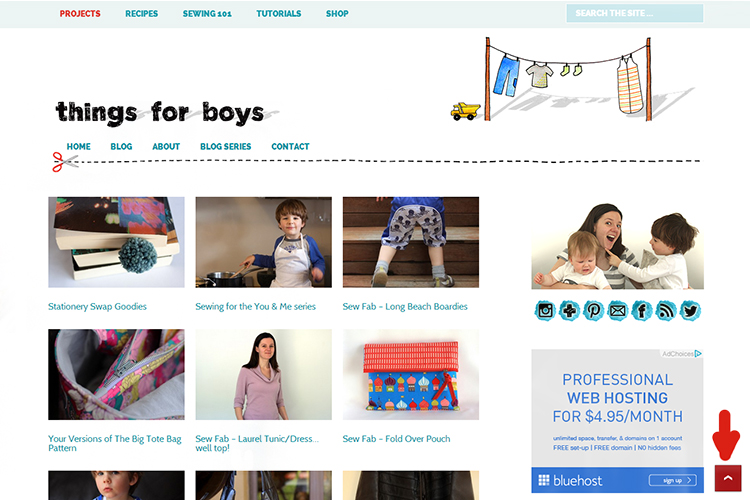Click the AdChoices icon on the ad
This screenshot has height=500, width=750.
tap(698, 354)
